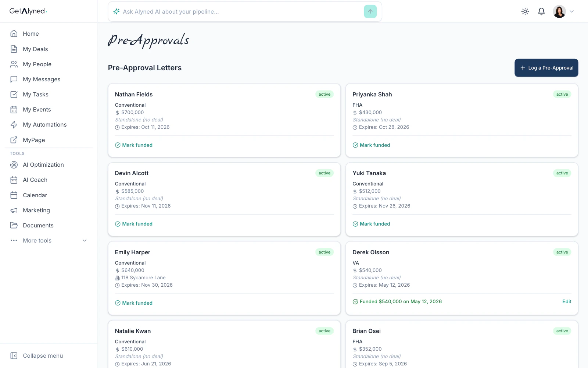Open the Calendar tool icon
Viewport: 588px width, 368px height.
click(14, 195)
